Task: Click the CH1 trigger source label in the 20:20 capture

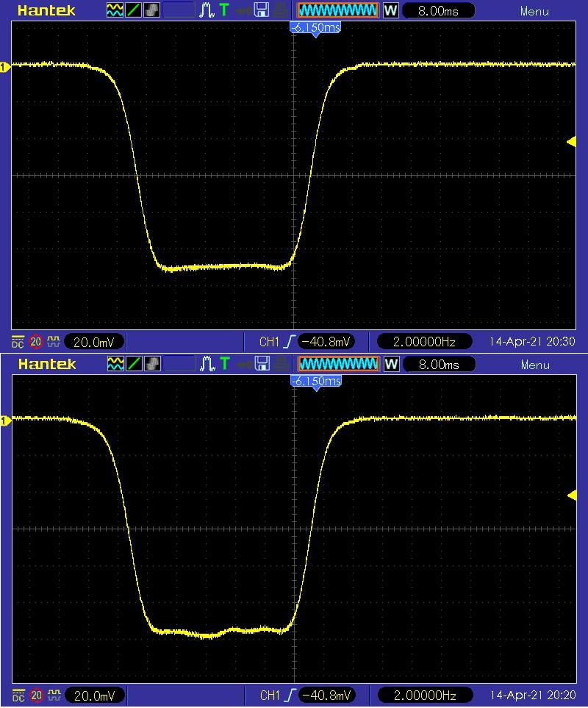Action: coord(270,696)
